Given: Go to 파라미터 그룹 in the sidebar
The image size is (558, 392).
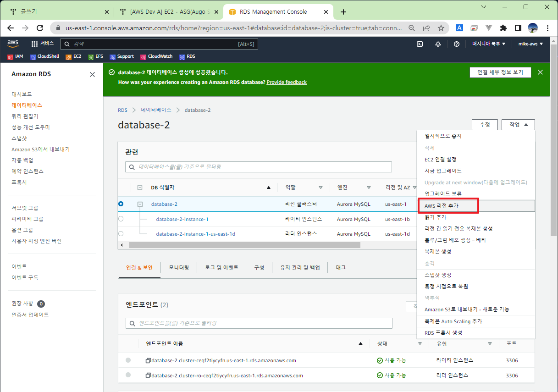Looking at the screenshot, I should tap(28, 219).
